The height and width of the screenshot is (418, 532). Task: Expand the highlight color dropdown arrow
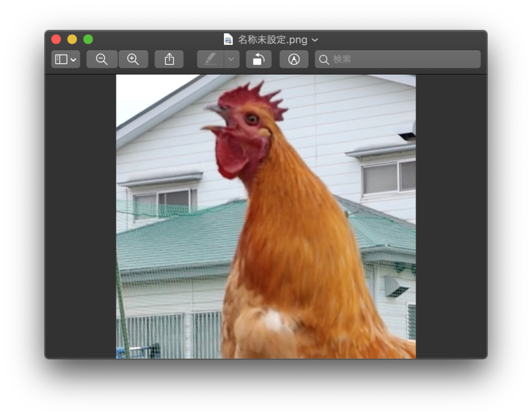[231, 59]
